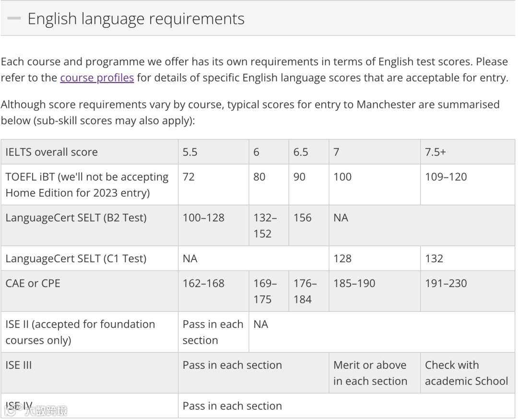Click the TOEFL 109–120 score cell
The width and height of the screenshot is (518, 420).
point(446,177)
